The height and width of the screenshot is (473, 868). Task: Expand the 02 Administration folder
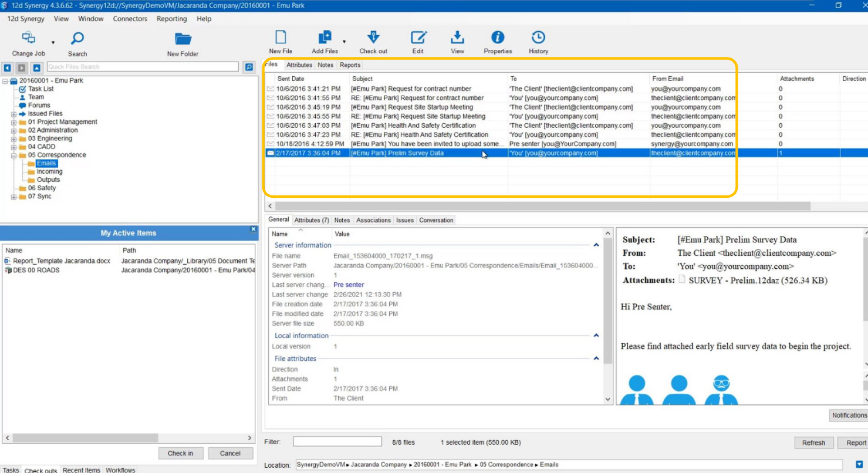[x=14, y=130]
